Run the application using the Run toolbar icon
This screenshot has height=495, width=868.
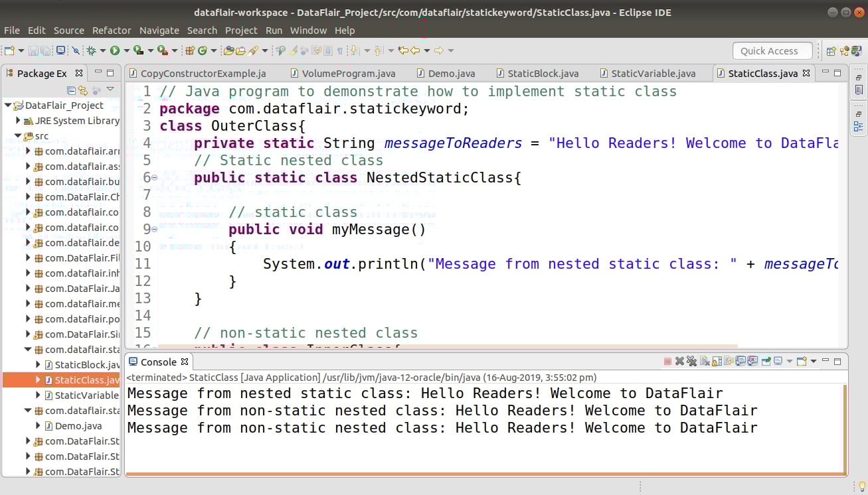(x=116, y=50)
